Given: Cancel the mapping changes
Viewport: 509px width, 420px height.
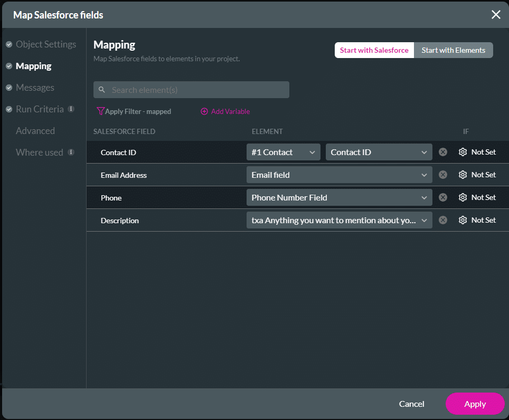Looking at the screenshot, I should 411,404.
